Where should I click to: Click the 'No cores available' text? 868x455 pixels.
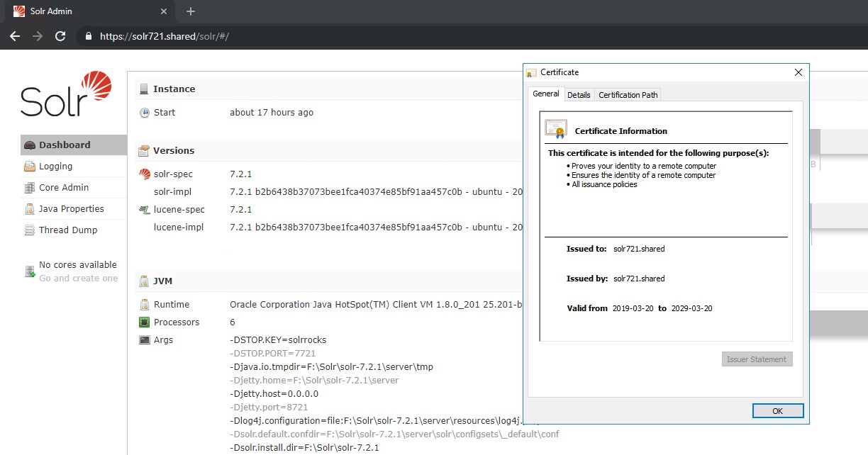pos(78,264)
